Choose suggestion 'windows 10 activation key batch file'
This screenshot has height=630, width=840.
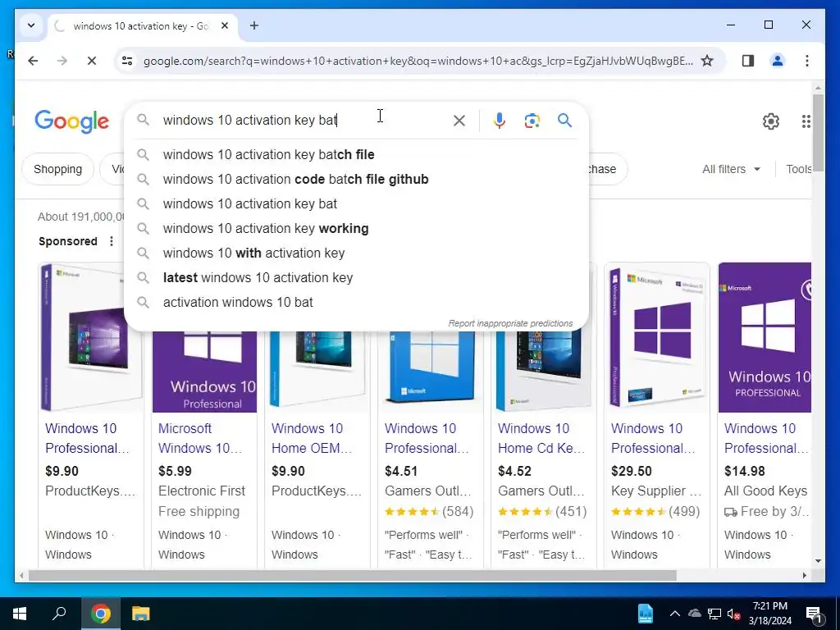pyautogui.click(x=356, y=155)
